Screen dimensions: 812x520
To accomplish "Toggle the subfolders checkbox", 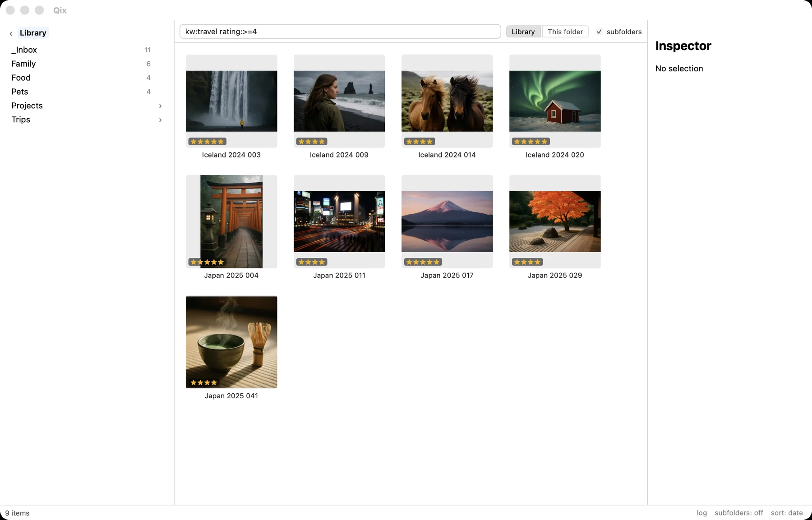I will 599,32.
